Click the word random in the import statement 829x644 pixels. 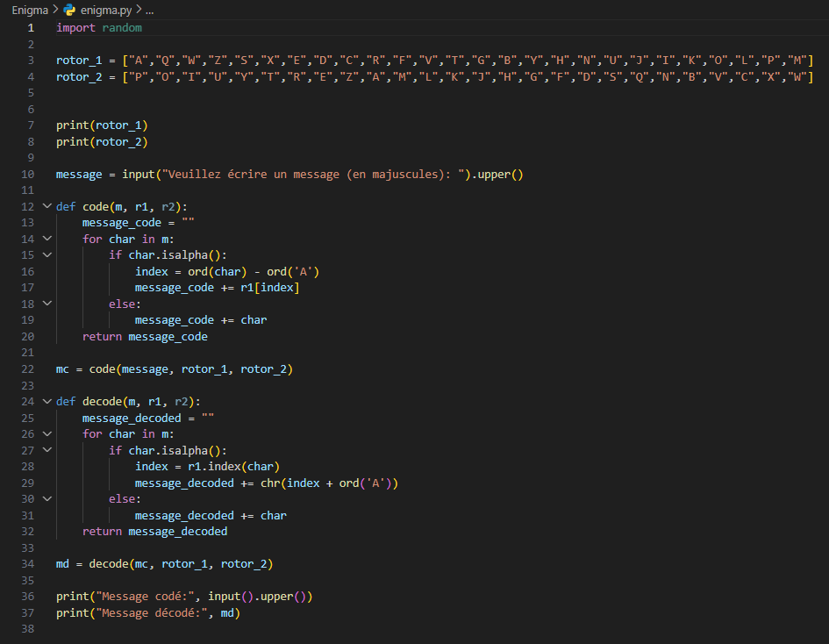click(122, 27)
